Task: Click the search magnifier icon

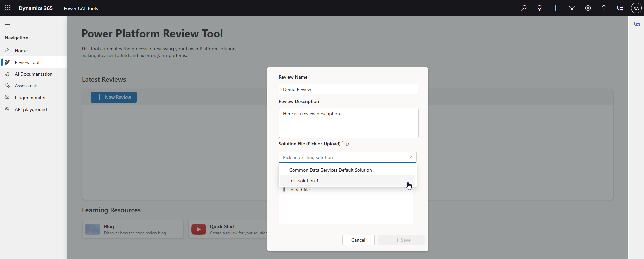Action: 524,8
